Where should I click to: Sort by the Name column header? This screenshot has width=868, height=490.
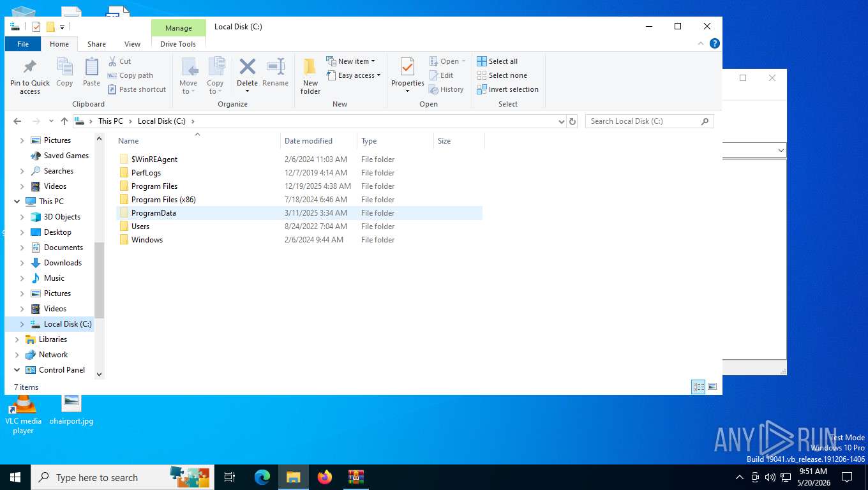(x=197, y=141)
